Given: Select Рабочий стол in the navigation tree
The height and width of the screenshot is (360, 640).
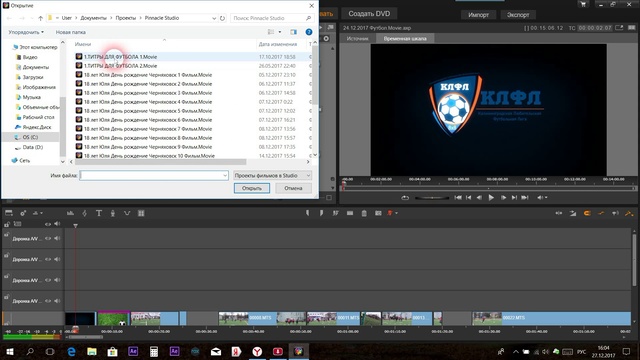Looking at the screenshot, I should click(38, 117).
